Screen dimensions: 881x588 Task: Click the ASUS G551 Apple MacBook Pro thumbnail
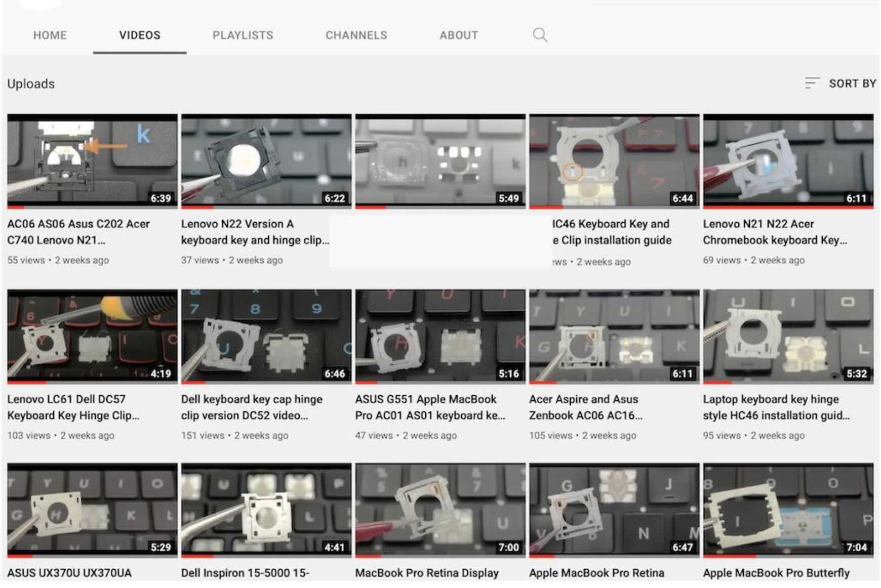click(x=440, y=335)
